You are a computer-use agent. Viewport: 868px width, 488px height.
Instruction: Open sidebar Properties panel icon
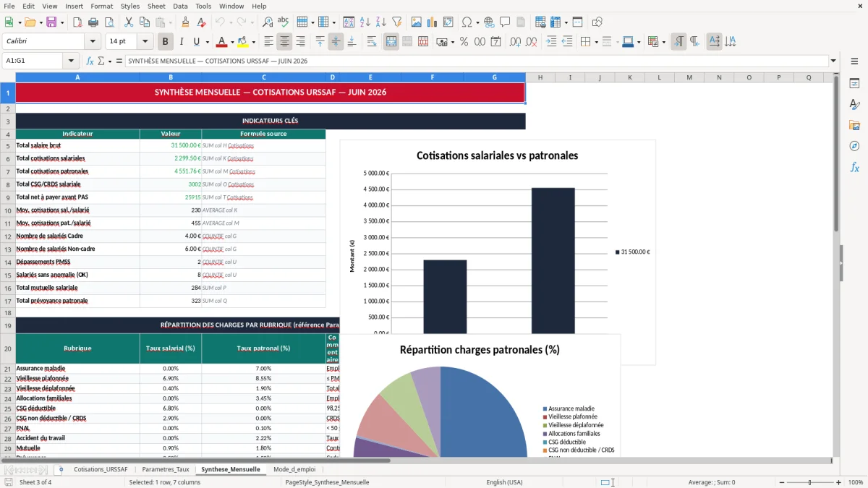tap(854, 84)
